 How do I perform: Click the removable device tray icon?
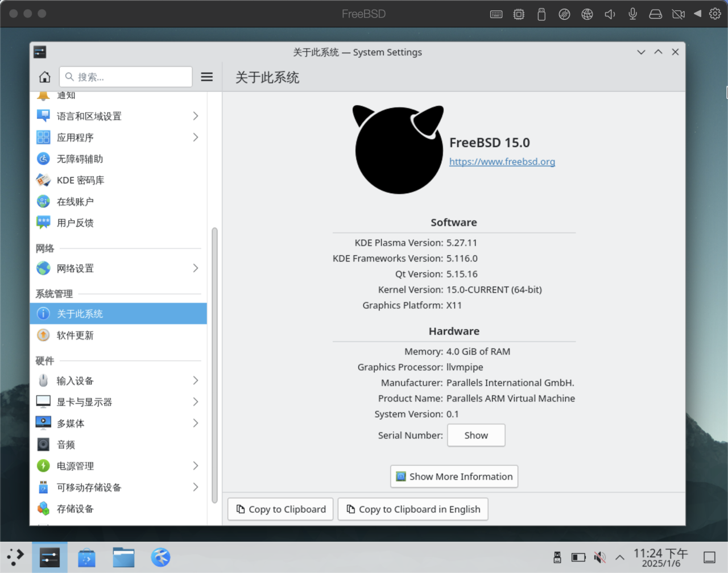(x=557, y=558)
